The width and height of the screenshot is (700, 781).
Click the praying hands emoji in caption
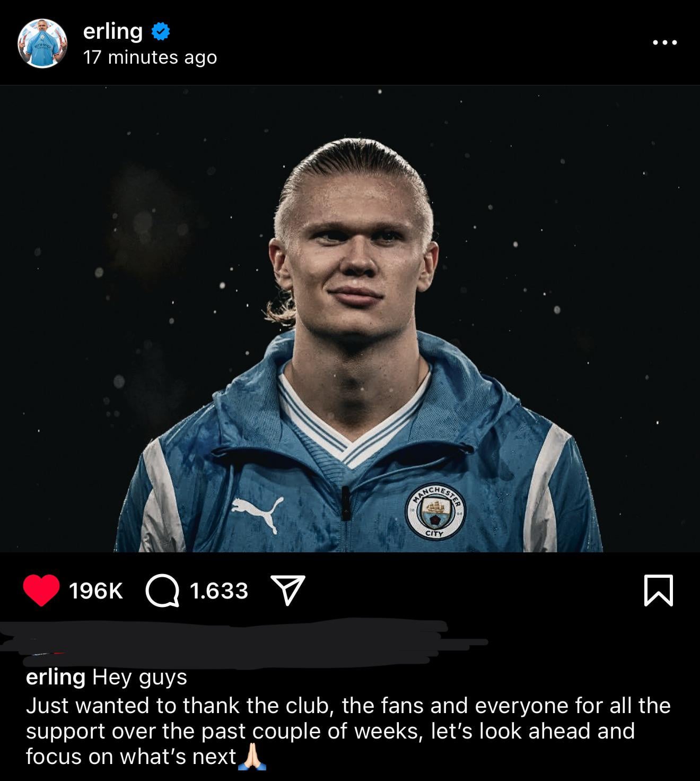(252, 757)
